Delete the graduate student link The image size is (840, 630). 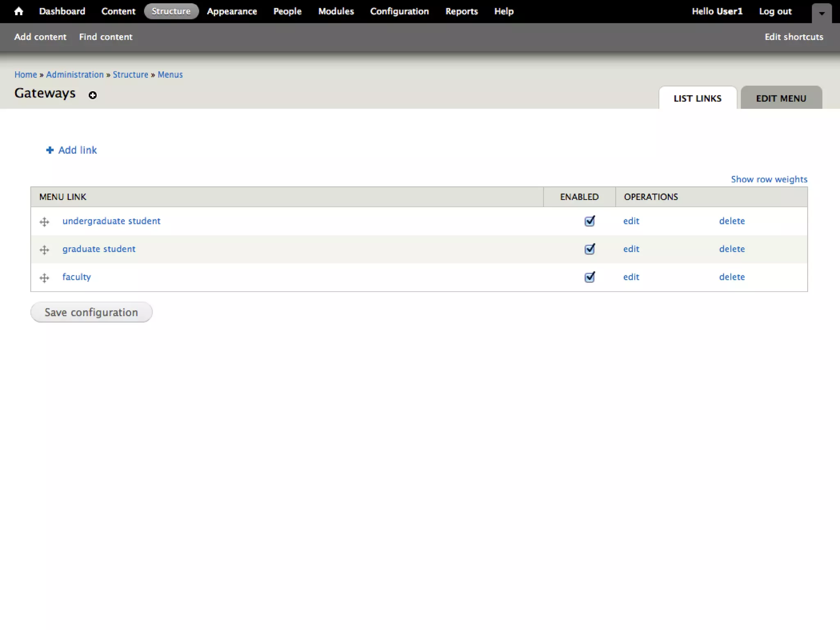coord(732,249)
